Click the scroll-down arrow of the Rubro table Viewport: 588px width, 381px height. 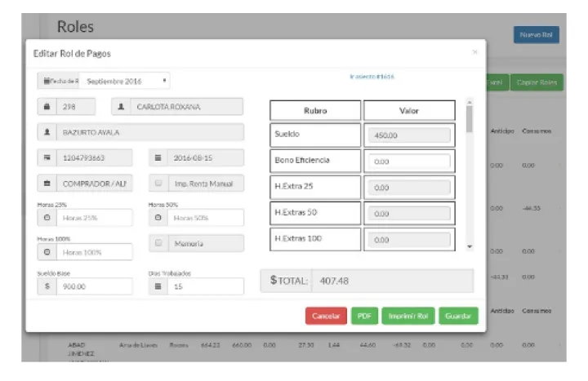469,246
